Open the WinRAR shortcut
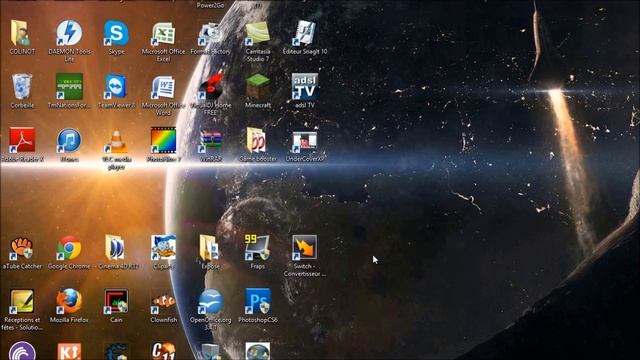The image size is (640, 360). click(210, 141)
